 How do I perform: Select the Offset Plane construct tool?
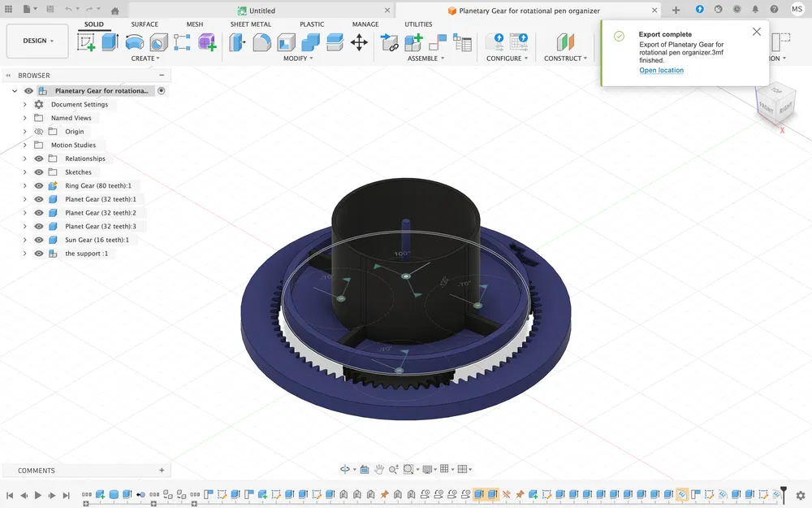tap(565, 42)
